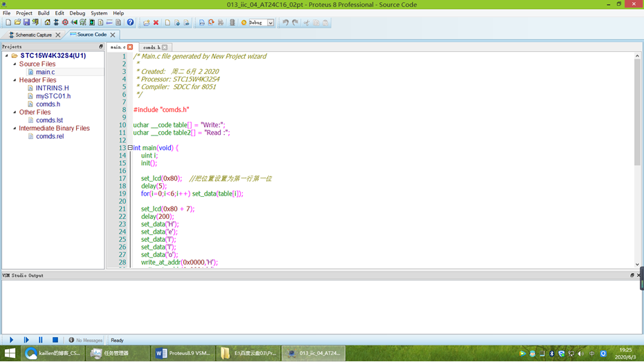Click the Close Project toolbar icon

pyautogui.click(x=36, y=23)
